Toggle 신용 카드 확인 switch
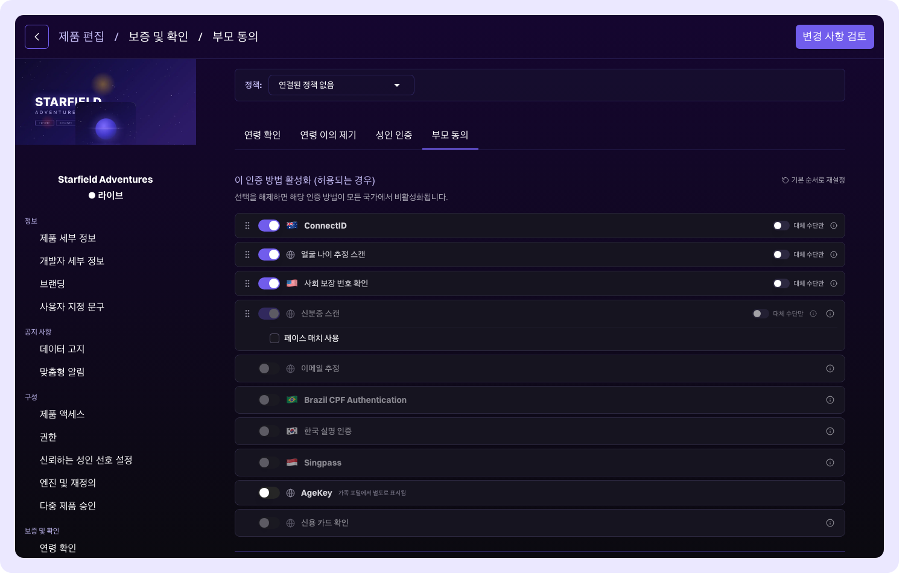 click(x=269, y=523)
